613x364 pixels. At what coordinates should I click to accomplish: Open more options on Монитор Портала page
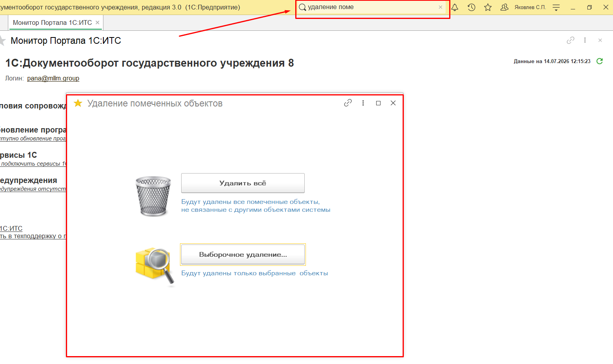585,40
